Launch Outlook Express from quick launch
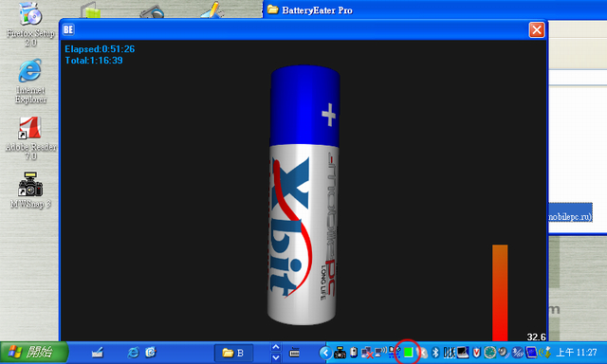 click(x=151, y=353)
